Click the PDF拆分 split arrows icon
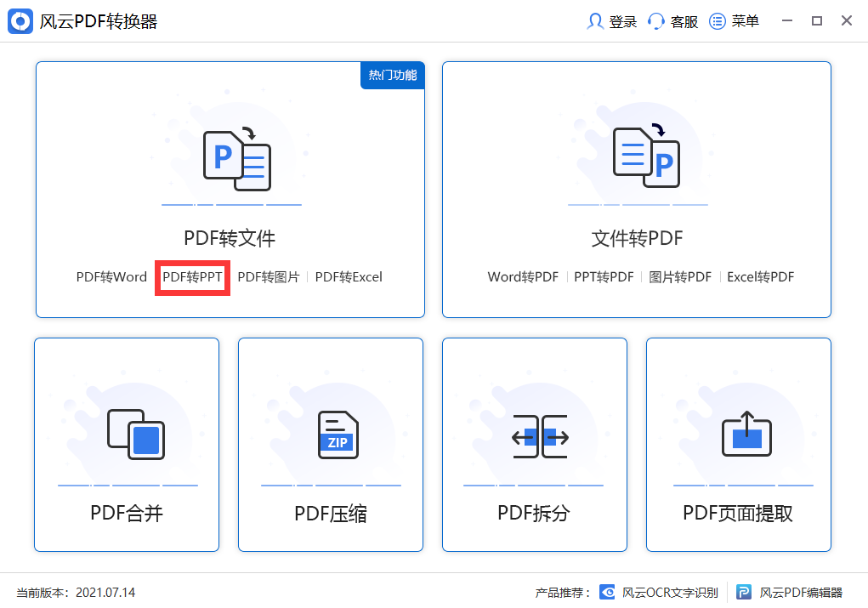Viewport: 868px width, 608px height. point(541,436)
